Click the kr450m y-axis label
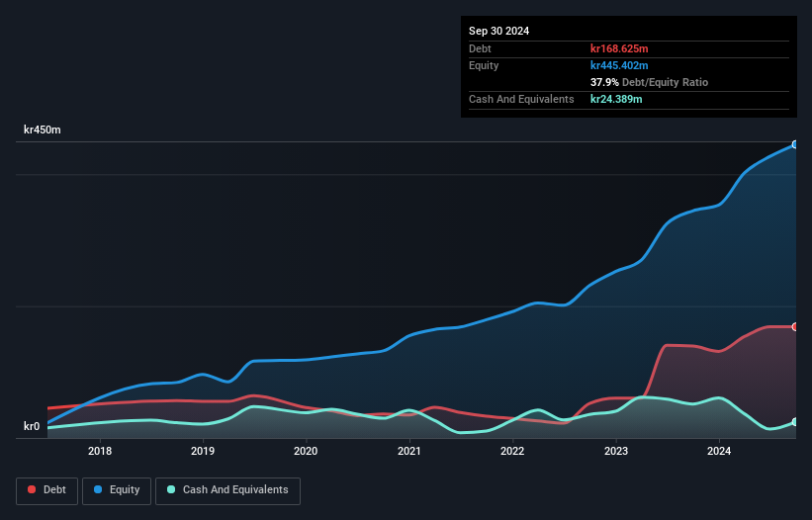812x520 pixels. [42, 130]
